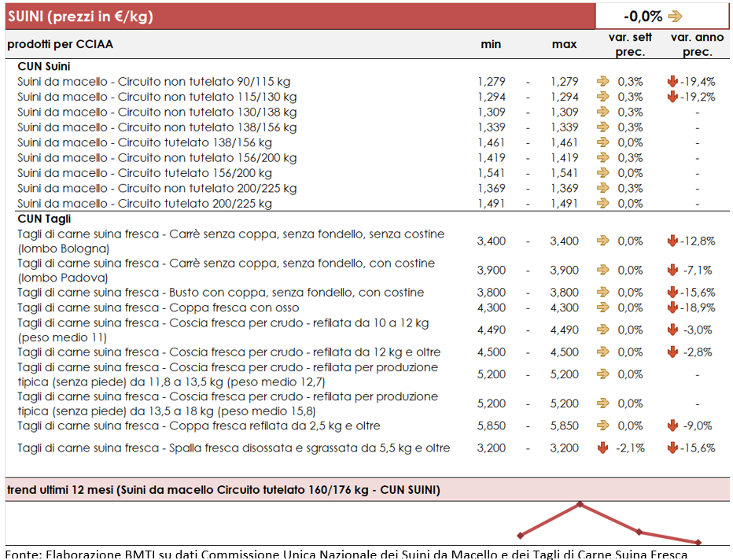This screenshot has width=733, height=560.
Task: Click the '-18,9%' yearly variation value
Action: (698, 308)
